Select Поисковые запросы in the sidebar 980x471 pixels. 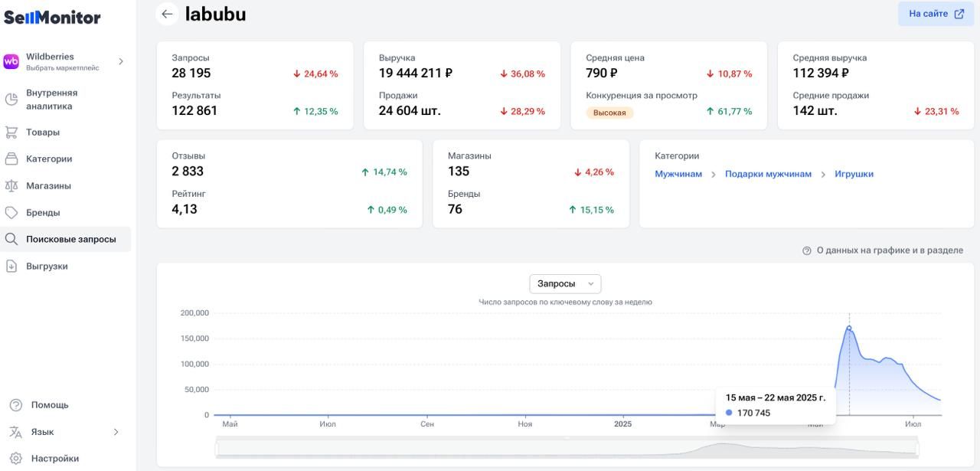pos(70,240)
